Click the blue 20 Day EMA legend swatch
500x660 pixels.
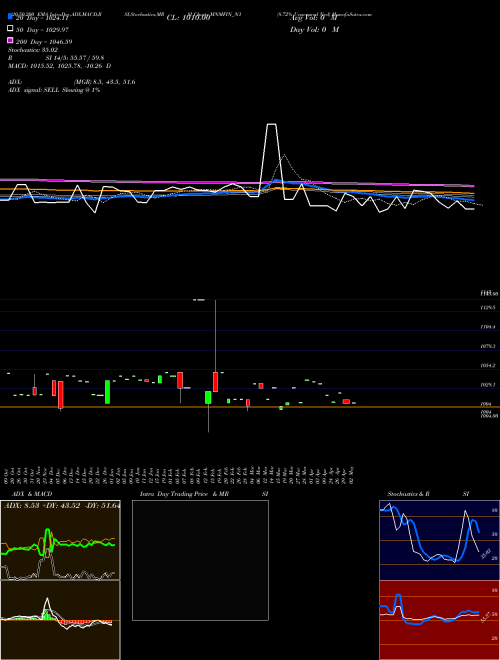pyautogui.click(x=10, y=17)
